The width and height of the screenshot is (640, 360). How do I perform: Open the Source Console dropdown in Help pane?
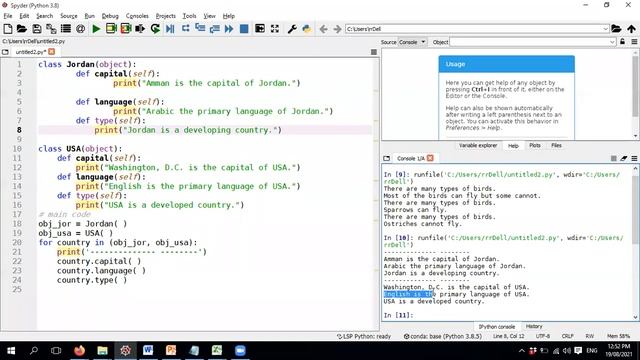tap(412, 42)
